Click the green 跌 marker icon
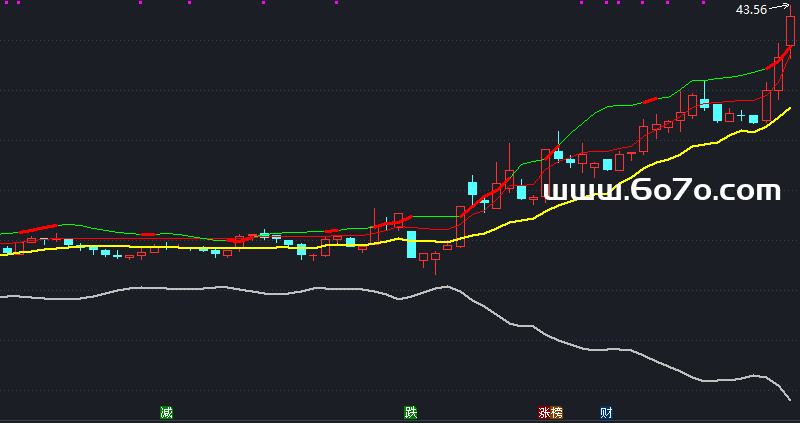 pos(410,412)
